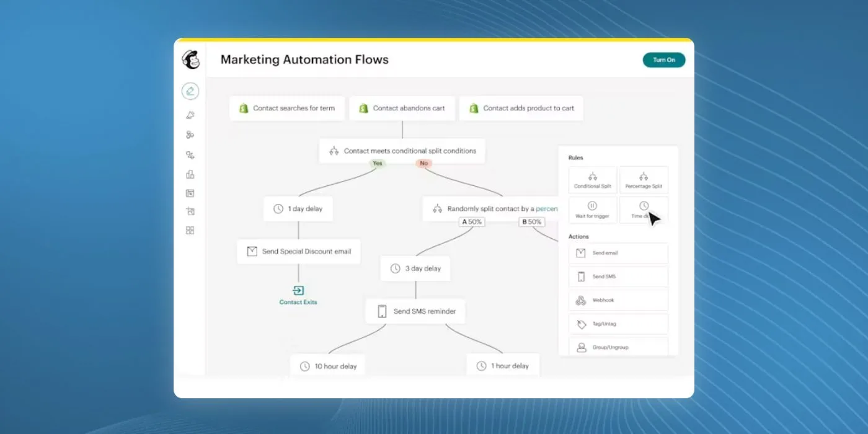
Task: Click the Mailchimp monkey logo
Action: [190, 60]
